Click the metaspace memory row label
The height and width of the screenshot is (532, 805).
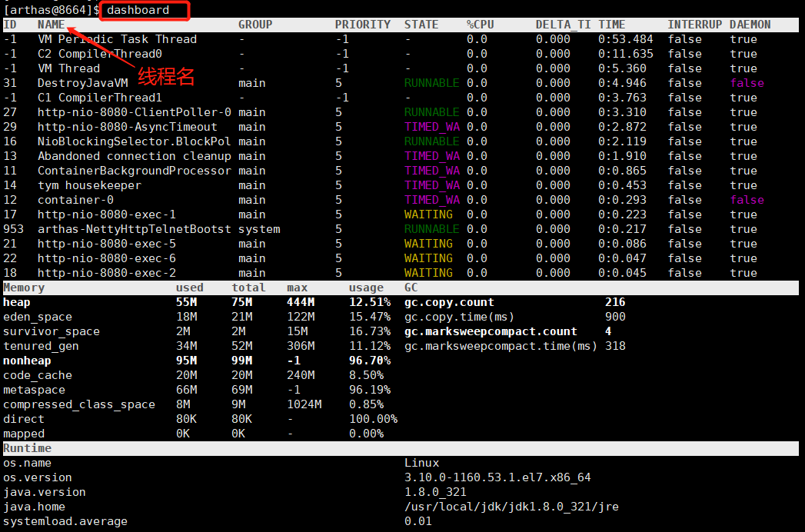click(x=34, y=391)
